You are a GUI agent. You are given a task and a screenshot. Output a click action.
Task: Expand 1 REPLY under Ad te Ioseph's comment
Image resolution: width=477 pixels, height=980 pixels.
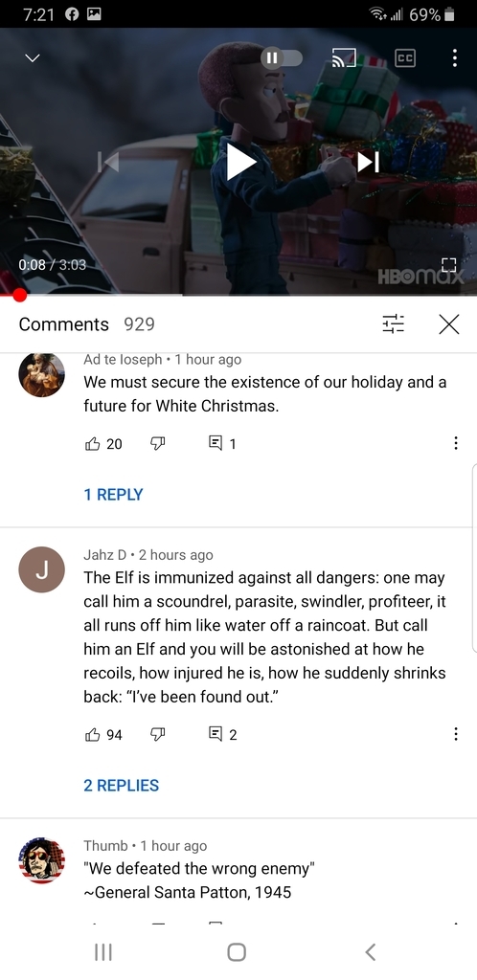(x=113, y=495)
